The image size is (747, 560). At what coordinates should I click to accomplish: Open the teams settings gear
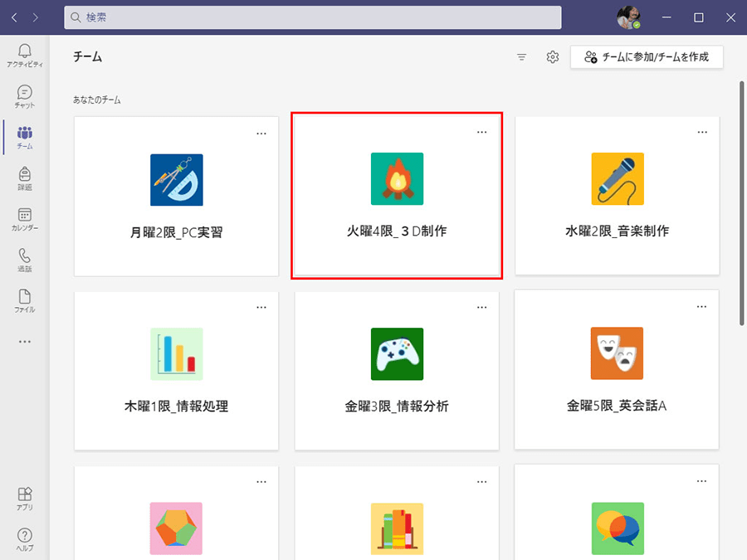[553, 57]
